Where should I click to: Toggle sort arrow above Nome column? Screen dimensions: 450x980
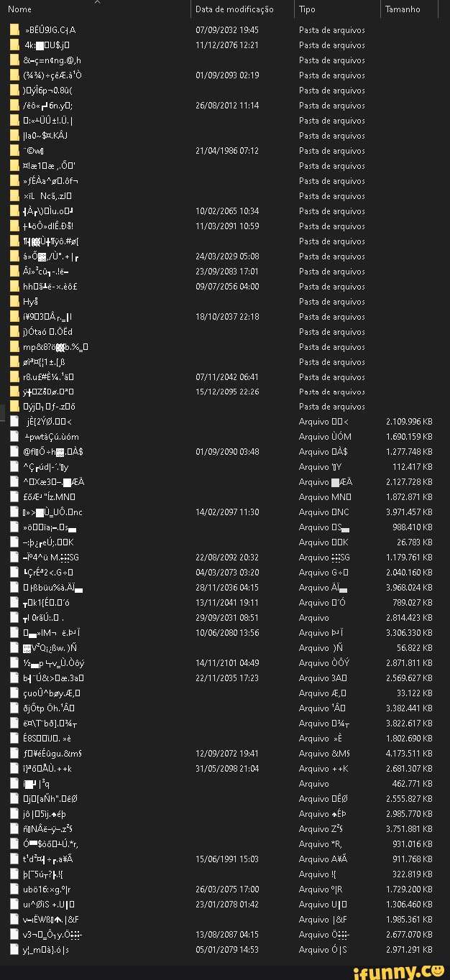tap(97, 2)
